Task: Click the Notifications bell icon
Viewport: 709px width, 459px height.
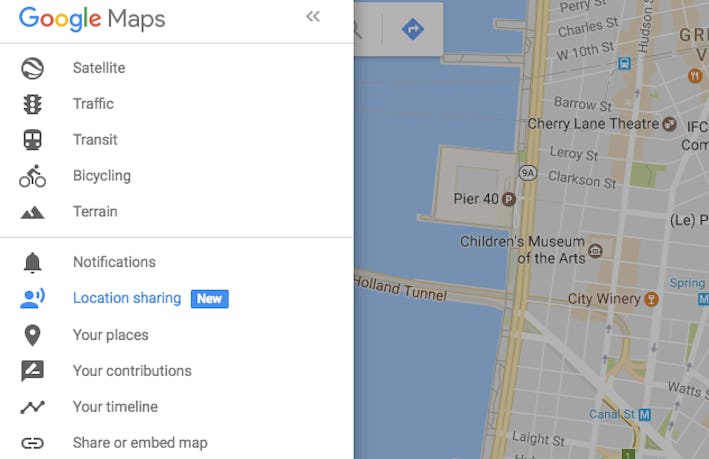Action: (32, 262)
